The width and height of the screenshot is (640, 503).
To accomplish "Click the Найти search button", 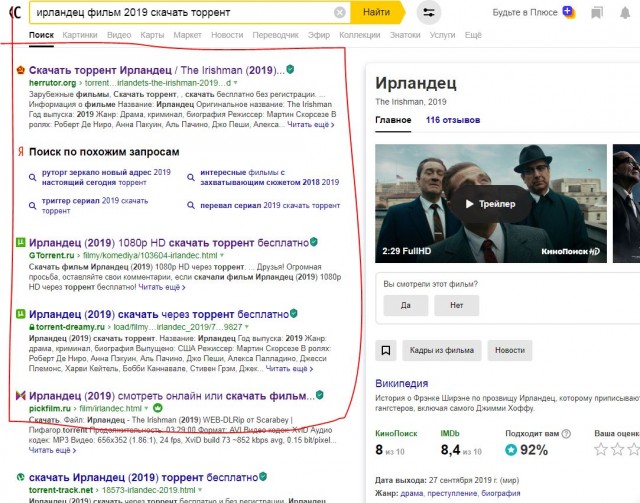I will tap(376, 12).
